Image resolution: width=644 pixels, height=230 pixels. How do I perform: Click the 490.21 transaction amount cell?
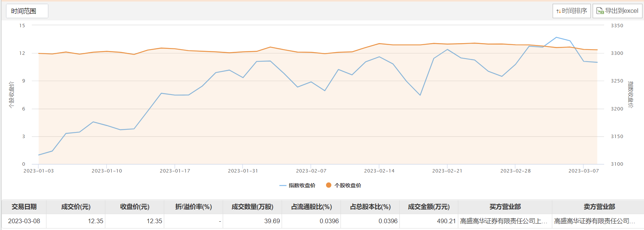tap(446, 221)
